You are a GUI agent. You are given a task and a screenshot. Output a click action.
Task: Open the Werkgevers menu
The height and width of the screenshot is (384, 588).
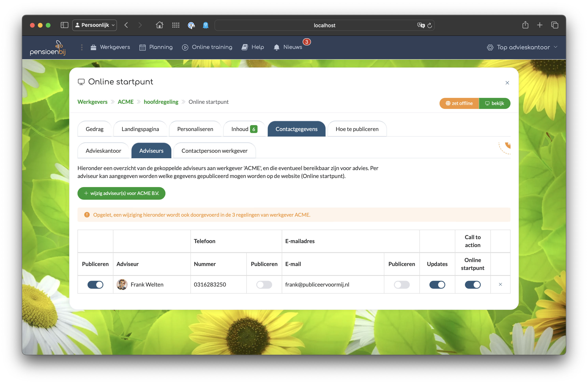coord(110,47)
